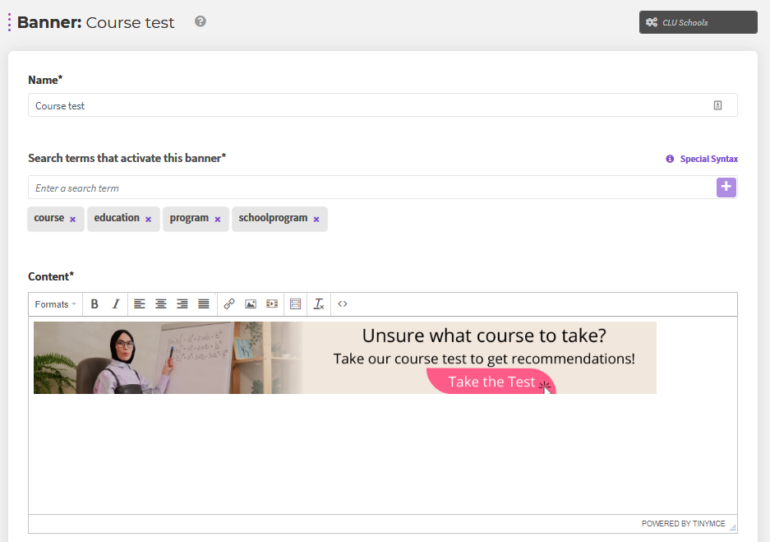Viewport: 770px width, 542px height.
Task: Open the CLU Schools account dropdown
Action: coord(698,22)
